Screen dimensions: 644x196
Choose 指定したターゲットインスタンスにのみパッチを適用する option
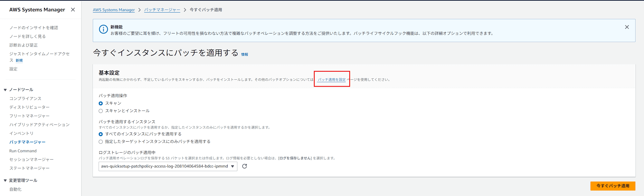[x=101, y=142]
